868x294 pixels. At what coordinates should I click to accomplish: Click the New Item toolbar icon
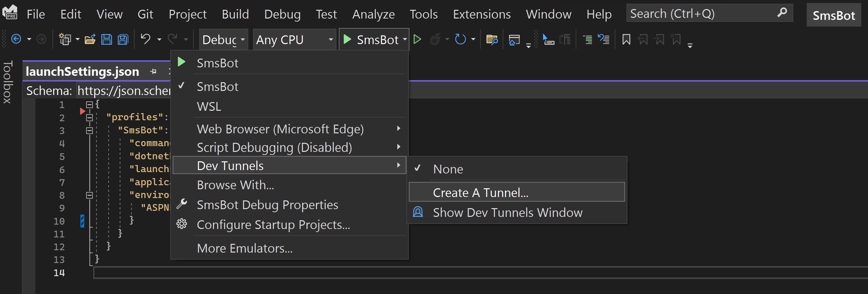pos(65,39)
